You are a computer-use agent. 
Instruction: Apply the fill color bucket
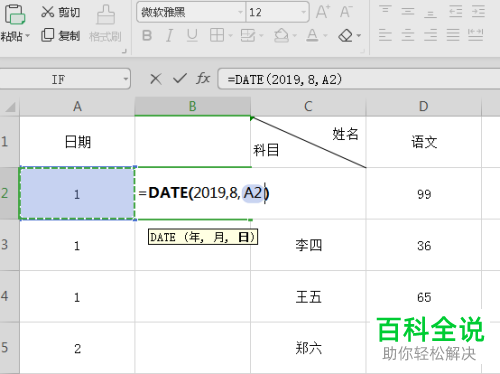point(281,35)
